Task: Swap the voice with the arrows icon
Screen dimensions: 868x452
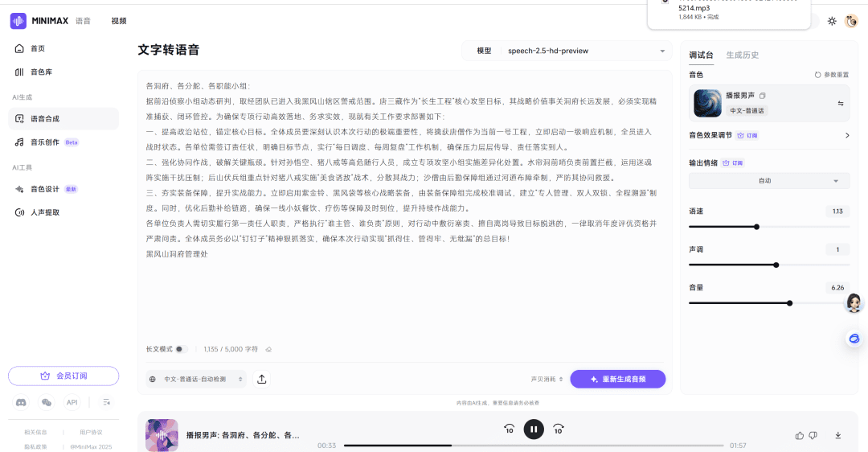Action: [x=841, y=104]
